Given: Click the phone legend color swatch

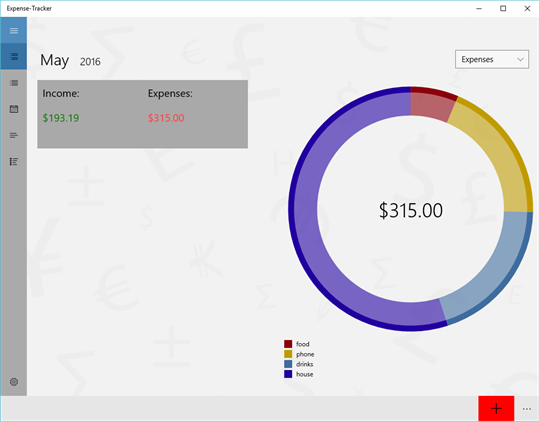Looking at the screenshot, I should click(288, 354).
